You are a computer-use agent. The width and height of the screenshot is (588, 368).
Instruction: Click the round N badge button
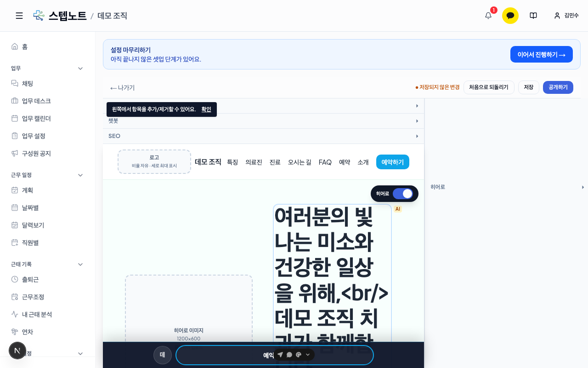[17, 351]
